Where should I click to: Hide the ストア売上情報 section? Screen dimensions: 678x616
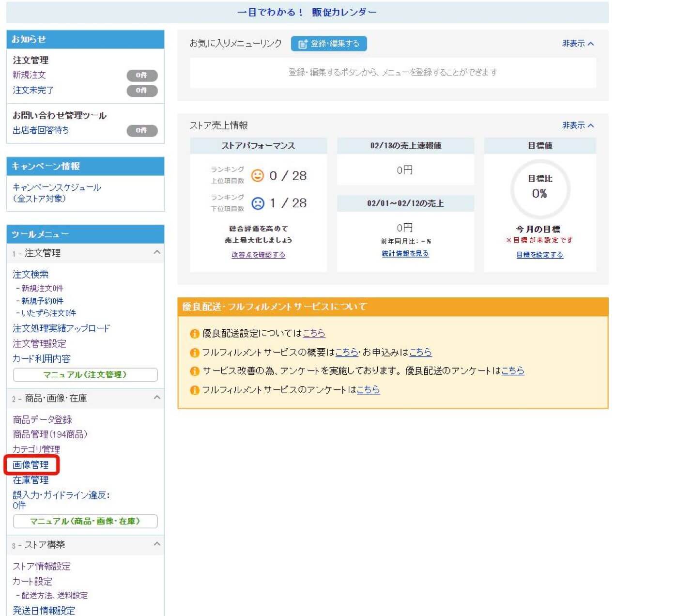577,125
